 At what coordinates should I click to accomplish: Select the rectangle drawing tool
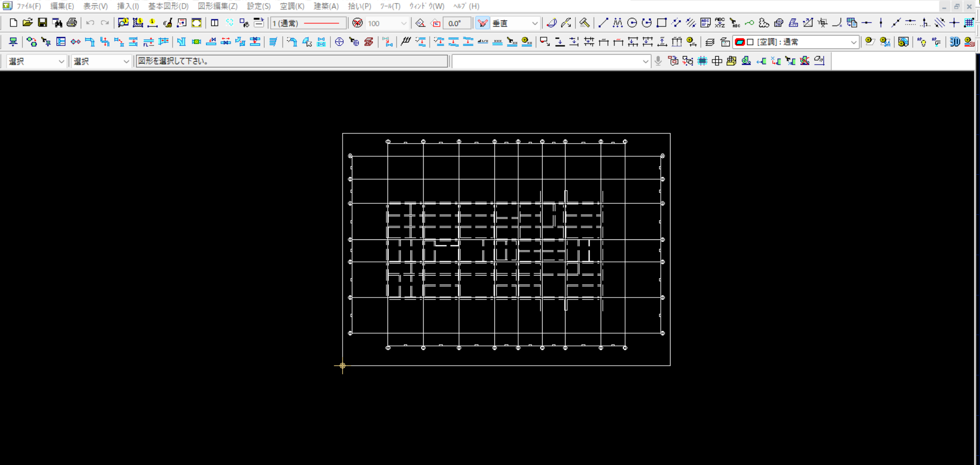(661, 23)
